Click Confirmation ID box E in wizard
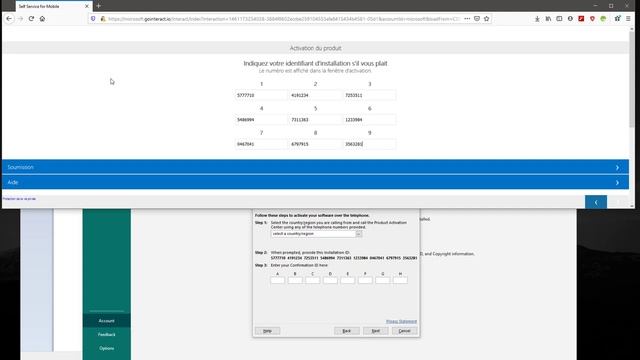 click(348, 280)
